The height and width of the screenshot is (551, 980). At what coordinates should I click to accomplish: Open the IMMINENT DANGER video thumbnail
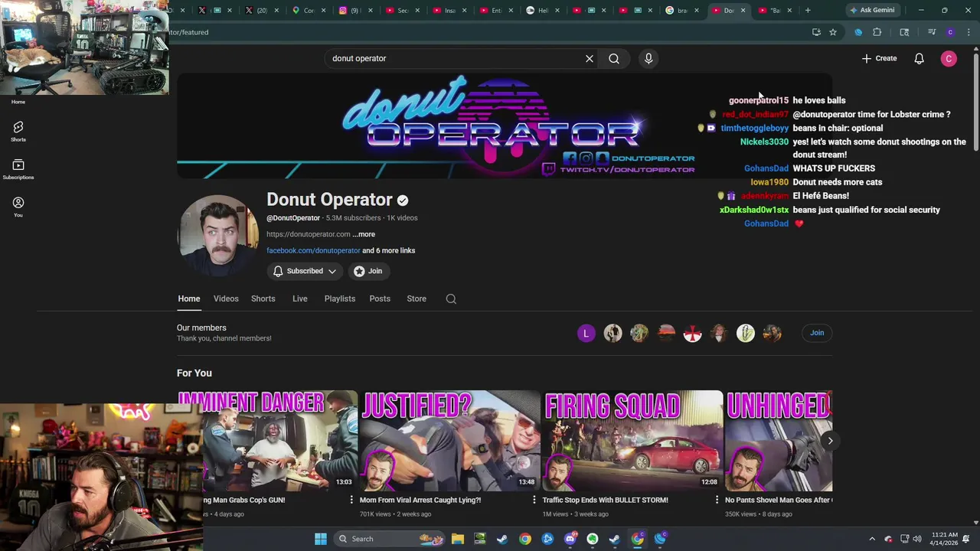(280, 441)
